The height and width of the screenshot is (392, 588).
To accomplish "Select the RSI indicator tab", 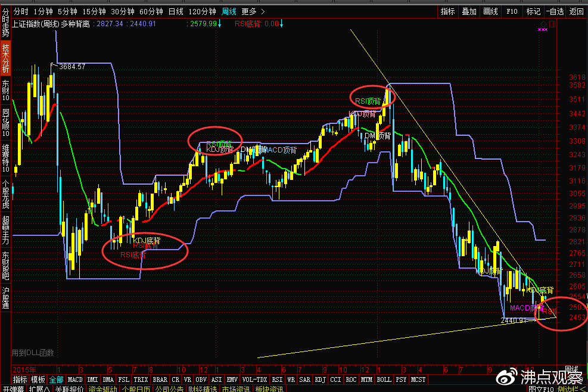I will (x=277, y=379).
